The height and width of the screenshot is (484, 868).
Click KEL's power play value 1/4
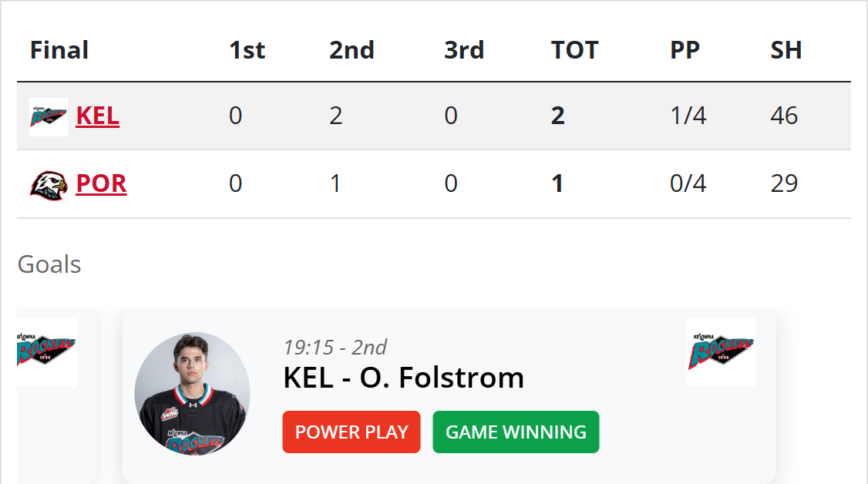coord(688,116)
